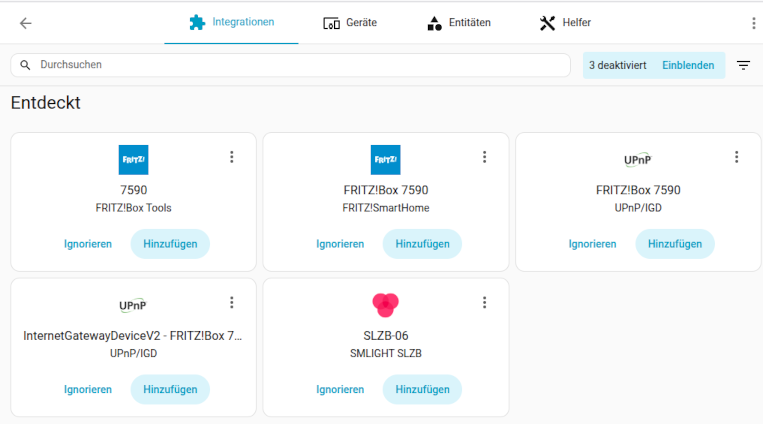Open the filter icon next to Einblenden

(743, 65)
